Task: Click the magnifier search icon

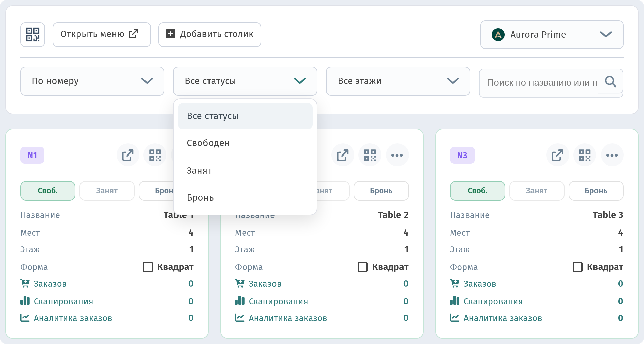Action: [x=610, y=82]
